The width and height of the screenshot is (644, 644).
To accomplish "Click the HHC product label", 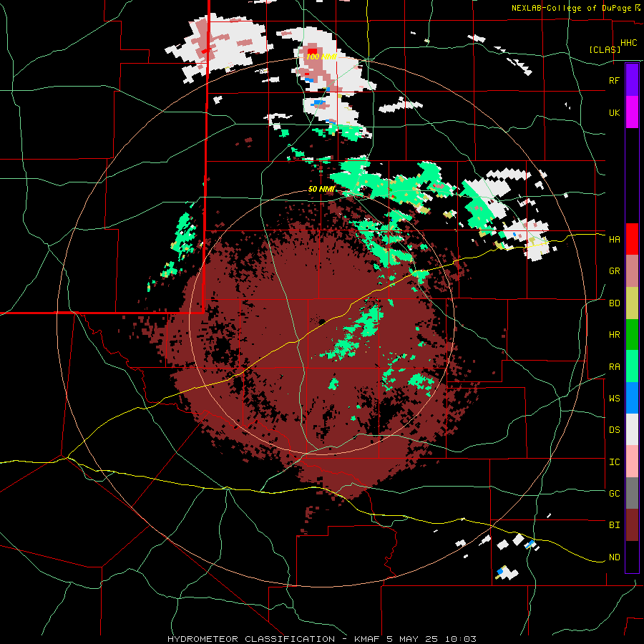I will click(x=628, y=43).
